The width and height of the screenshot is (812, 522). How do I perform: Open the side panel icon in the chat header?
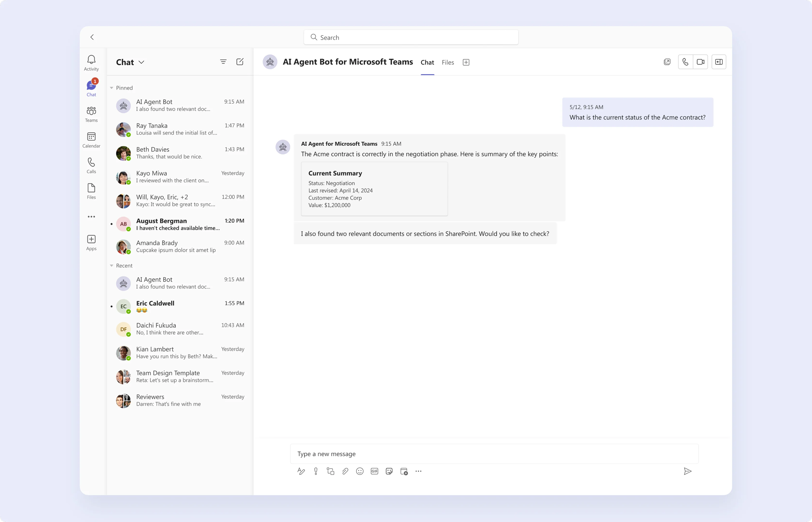[719, 62]
